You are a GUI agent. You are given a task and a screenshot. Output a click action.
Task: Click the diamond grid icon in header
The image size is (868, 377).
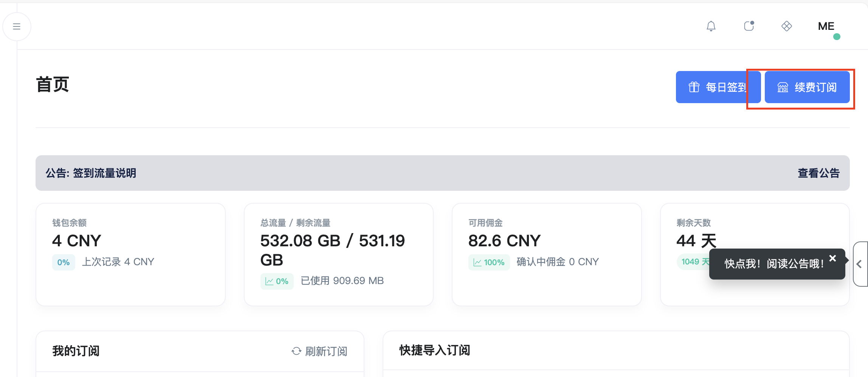click(x=786, y=26)
